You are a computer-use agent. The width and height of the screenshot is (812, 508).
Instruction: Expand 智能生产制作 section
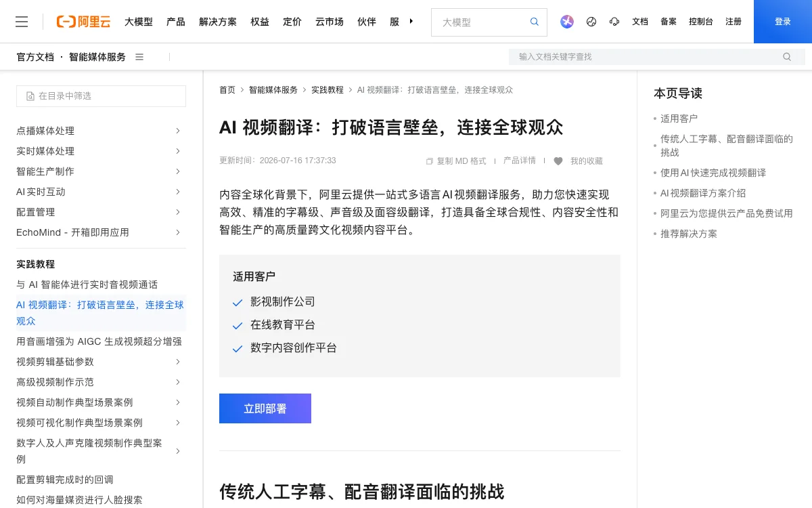177,171
